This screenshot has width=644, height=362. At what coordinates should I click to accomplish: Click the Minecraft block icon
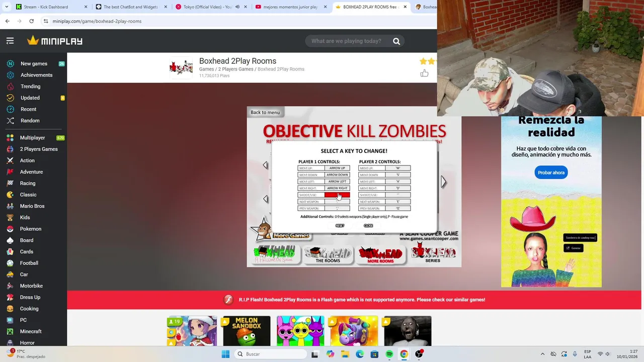(10, 331)
